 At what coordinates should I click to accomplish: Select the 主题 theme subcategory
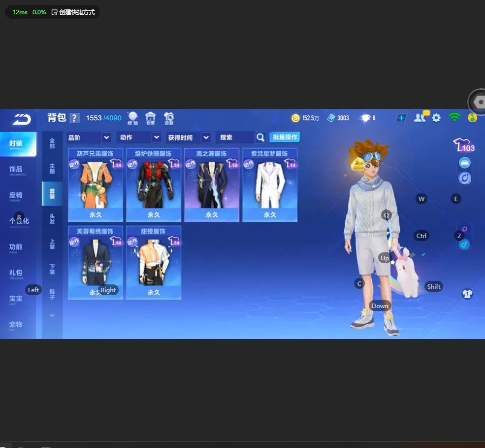pos(52,169)
